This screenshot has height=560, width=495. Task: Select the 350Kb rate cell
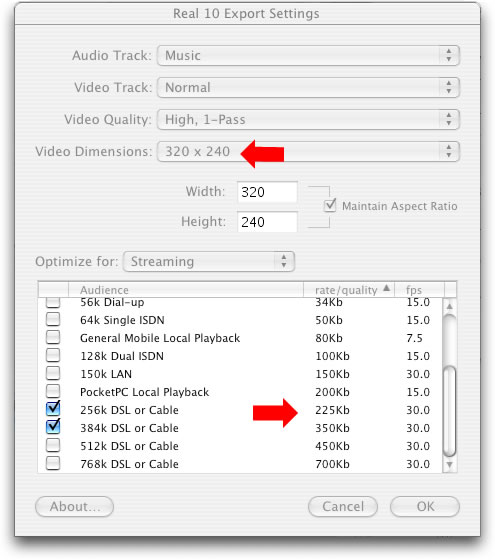coord(332,428)
